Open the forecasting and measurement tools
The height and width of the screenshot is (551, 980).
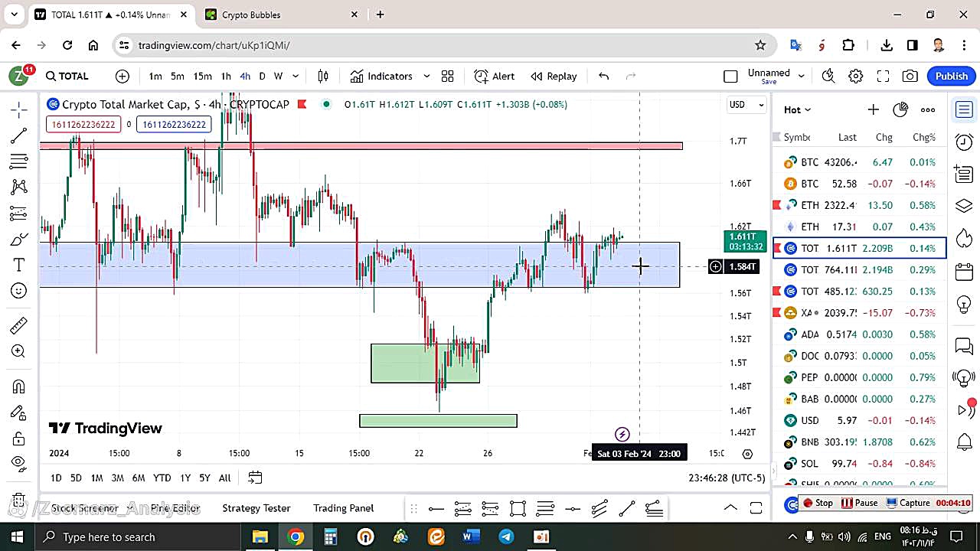[19, 213]
